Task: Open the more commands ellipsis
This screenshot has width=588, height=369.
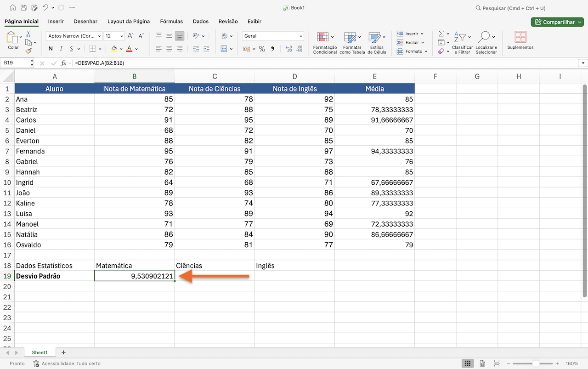Action: click(x=72, y=8)
